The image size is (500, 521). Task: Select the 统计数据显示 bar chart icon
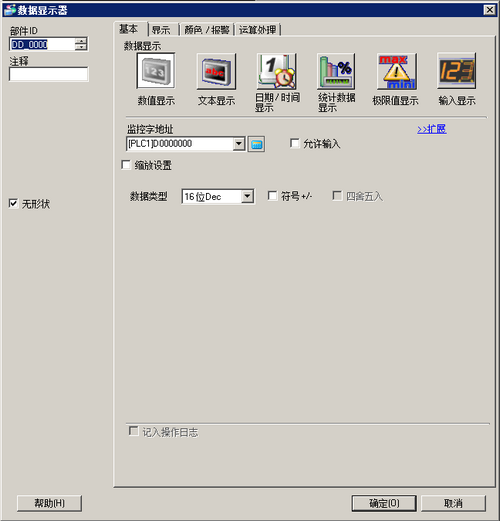(x=336, y=71)
